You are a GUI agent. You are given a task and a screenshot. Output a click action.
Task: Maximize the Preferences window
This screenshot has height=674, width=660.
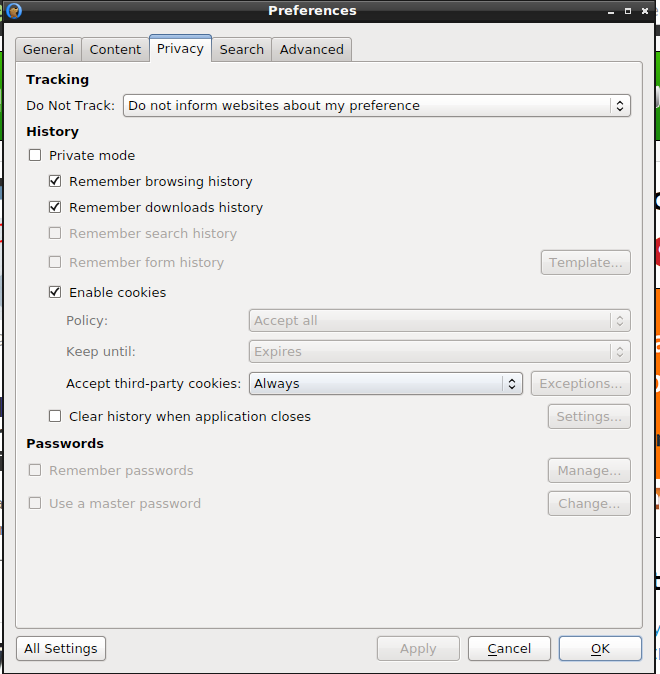tap(628, 11)
